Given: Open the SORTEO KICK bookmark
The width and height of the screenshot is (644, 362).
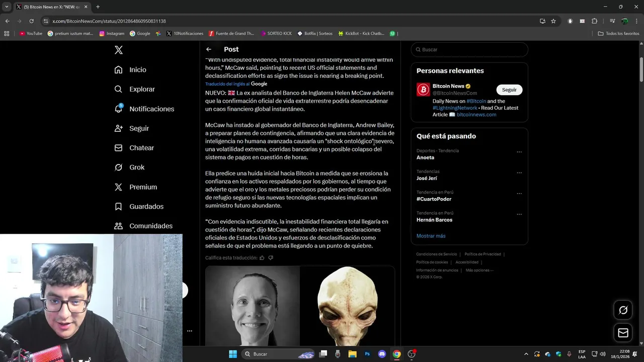Looking at the screenshot, I should coord(276,34).
